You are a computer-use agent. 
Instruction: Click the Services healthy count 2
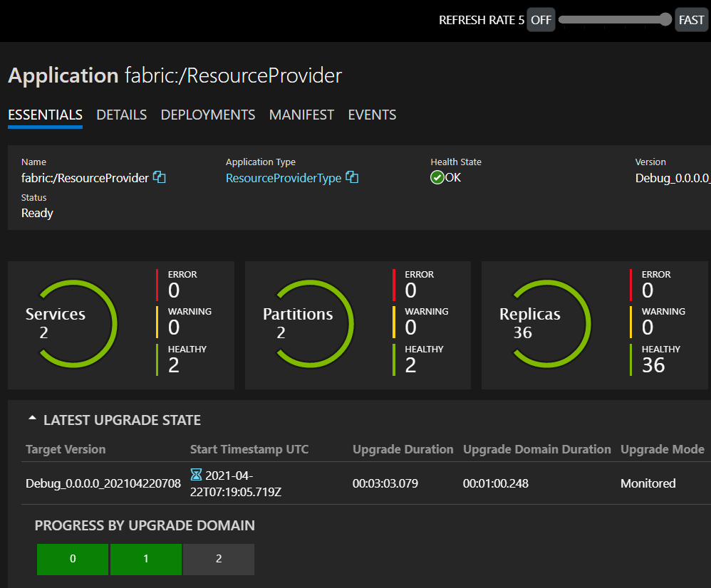[174, 365]
